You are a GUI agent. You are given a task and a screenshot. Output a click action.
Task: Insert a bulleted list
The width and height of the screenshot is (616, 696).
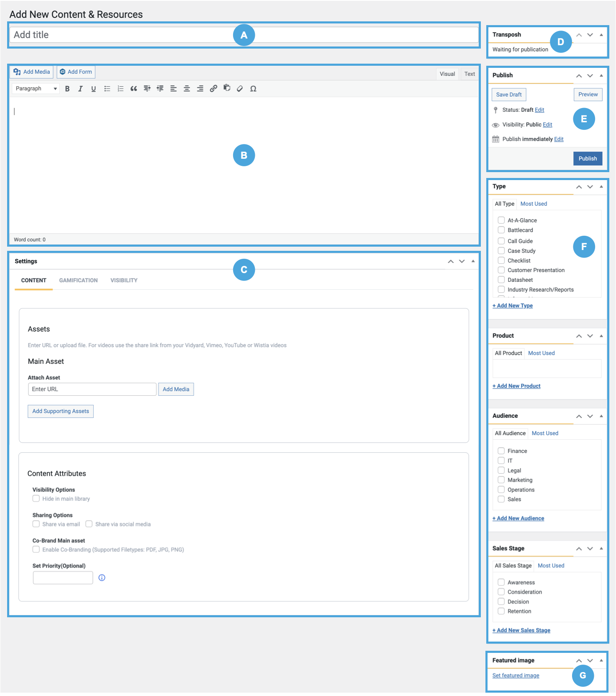[107, 88]
